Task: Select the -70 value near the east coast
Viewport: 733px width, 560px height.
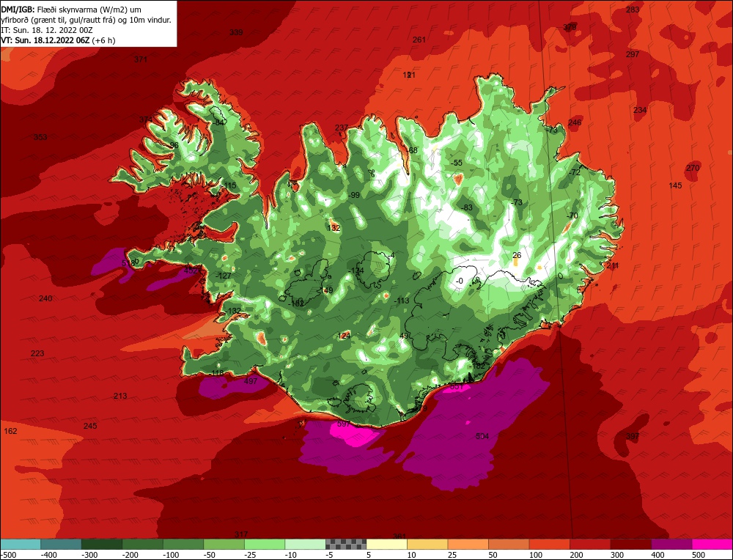Action: (572, 215)
